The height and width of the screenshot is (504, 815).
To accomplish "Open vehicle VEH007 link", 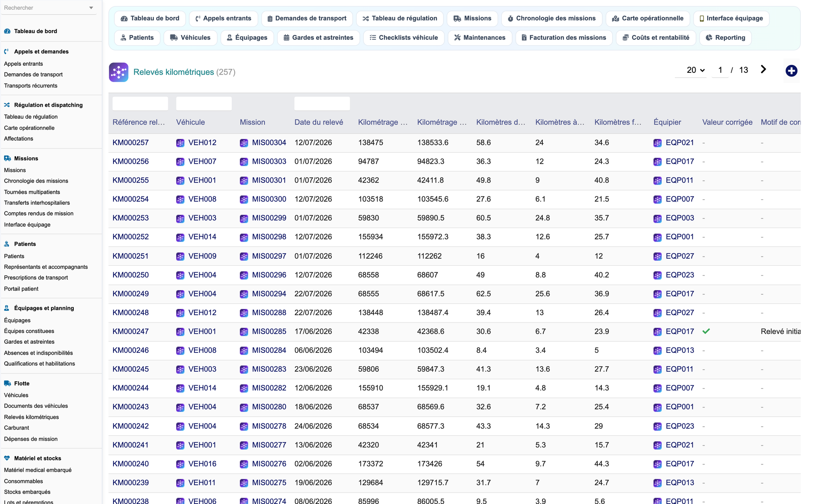I will (202, 162).
